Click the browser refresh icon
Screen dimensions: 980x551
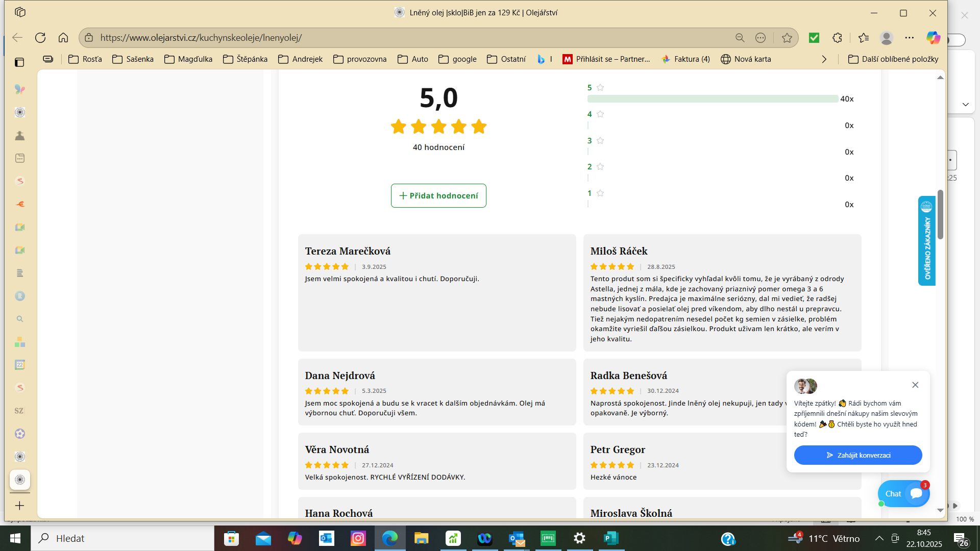(40, 38)
